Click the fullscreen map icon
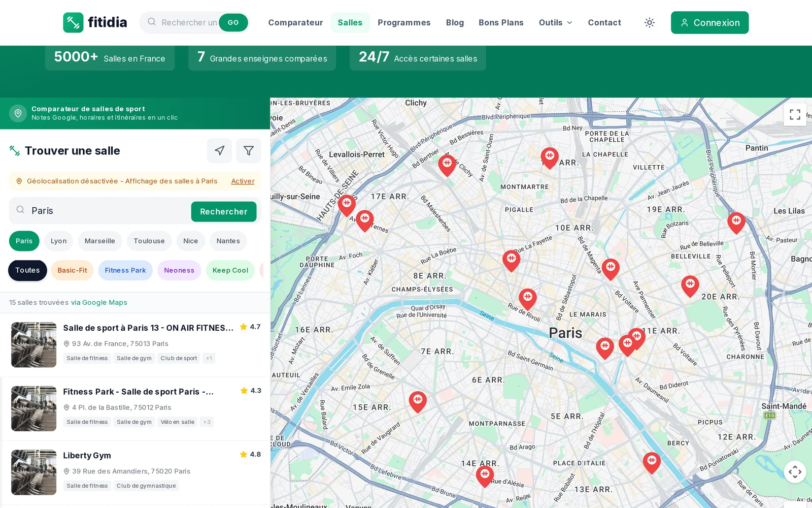The image size is (812, 508). (x=795, y=114)
